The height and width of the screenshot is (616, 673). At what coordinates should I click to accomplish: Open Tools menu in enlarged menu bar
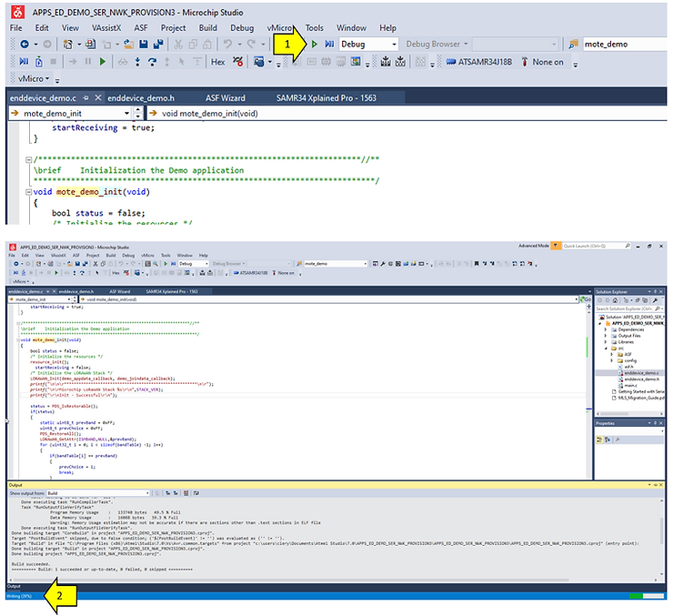[314, 28]
